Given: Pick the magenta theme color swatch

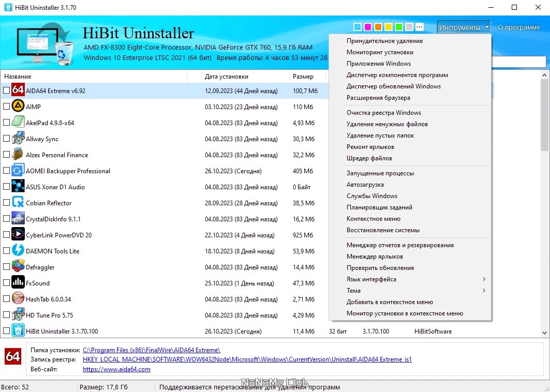Looking at the screenshot, I should [x=367, y=27].
